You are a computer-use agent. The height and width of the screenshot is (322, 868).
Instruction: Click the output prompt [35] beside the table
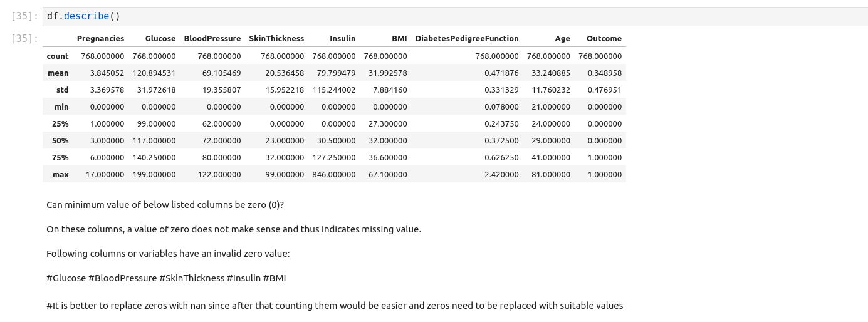pos(24,39)
